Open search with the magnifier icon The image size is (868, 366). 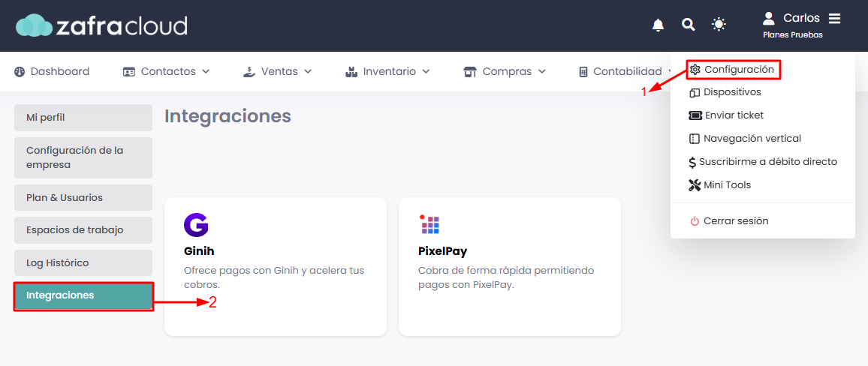pyautogui.click(x=689, y=25)
